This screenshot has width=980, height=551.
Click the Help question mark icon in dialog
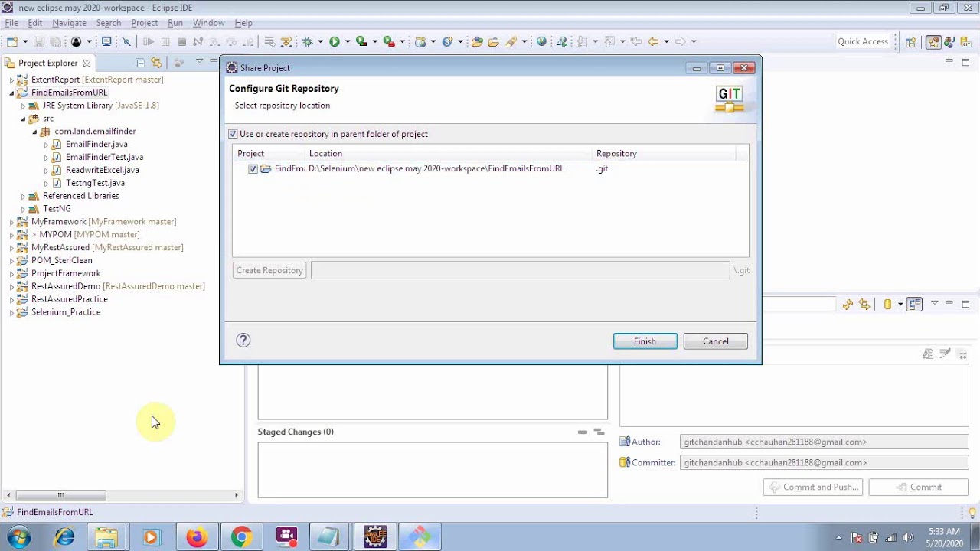pos(243,341)
